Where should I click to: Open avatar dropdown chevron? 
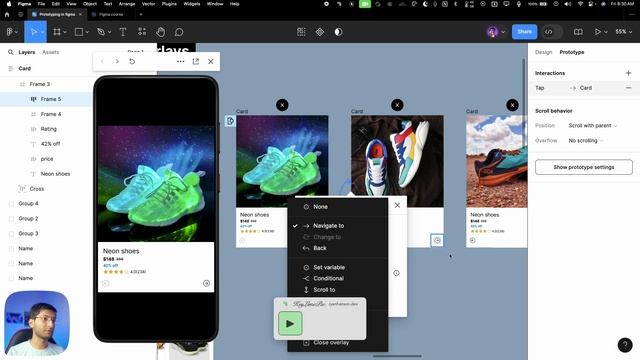point(503,32)
